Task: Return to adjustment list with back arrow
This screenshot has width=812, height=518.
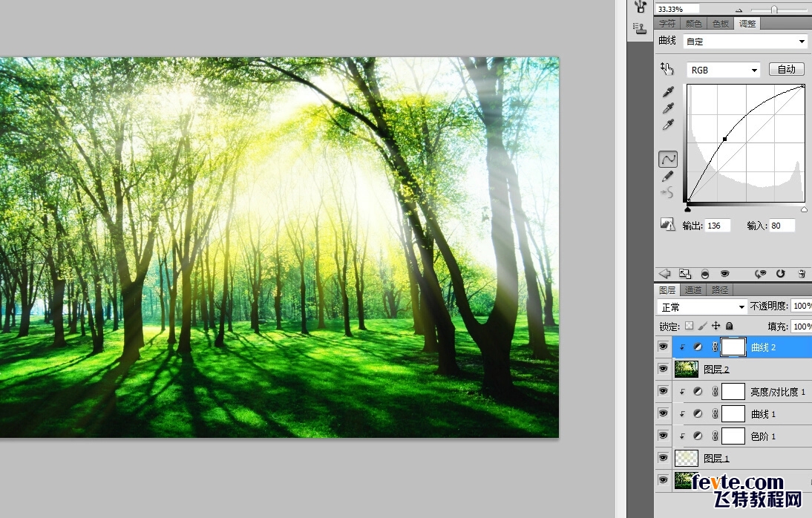Action: pyautogui.click(x=664, y=274)
